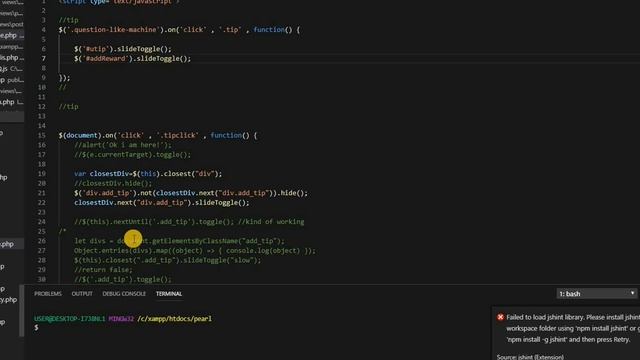This screenshot has height=360, width=640.
Task: Open the '1: bash' terminal selector dropdown
Action: pyautogui.click(x=597, y=293)
